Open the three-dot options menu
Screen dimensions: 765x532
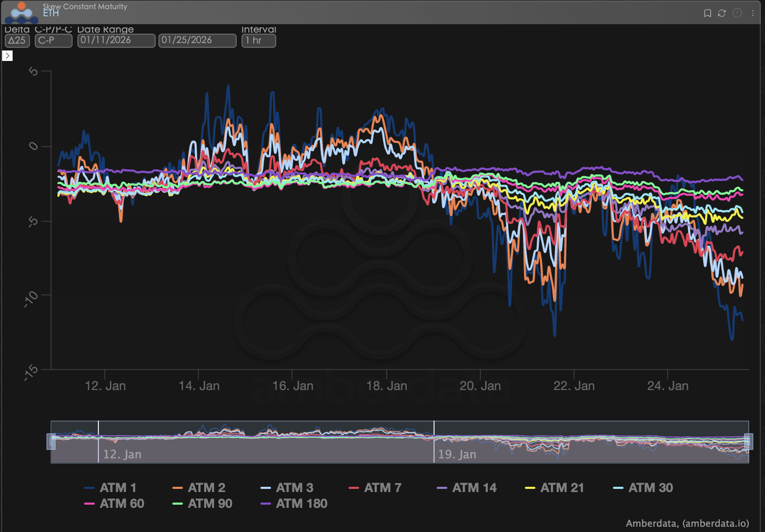coord(753,13)
